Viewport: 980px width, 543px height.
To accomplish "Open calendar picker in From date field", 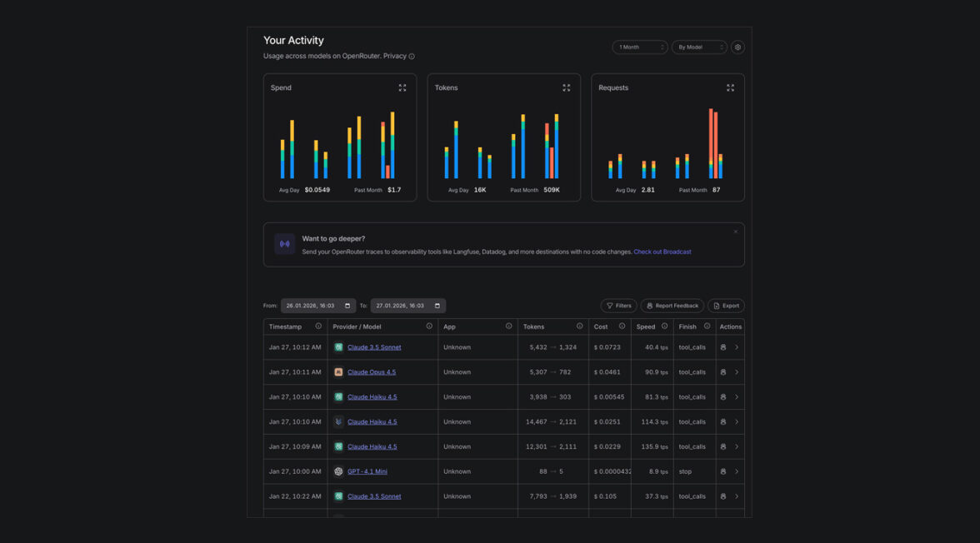I will [347, 306].
